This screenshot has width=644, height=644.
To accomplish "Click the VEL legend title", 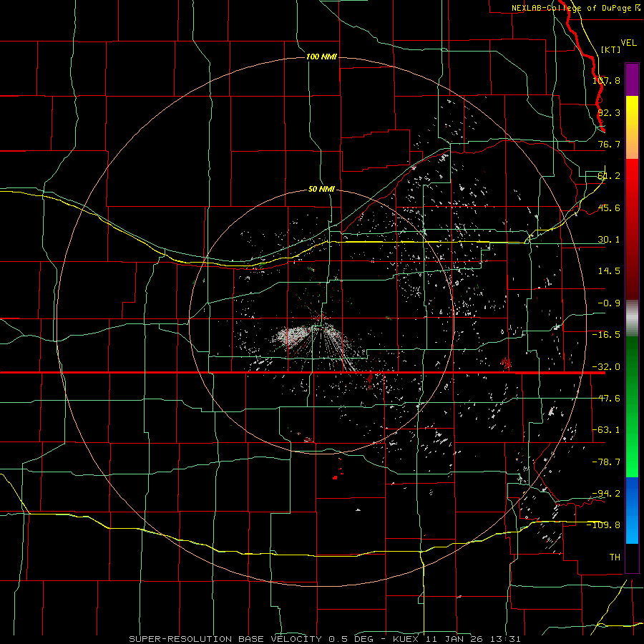I will [628, 43].
